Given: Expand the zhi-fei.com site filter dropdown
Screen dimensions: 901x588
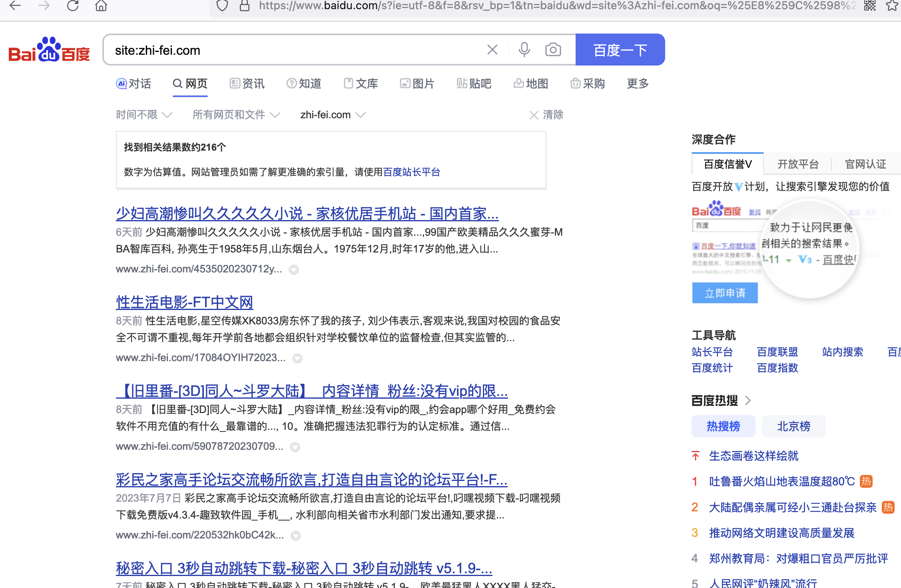Looking at the screenshot, I should coord(333,115).
